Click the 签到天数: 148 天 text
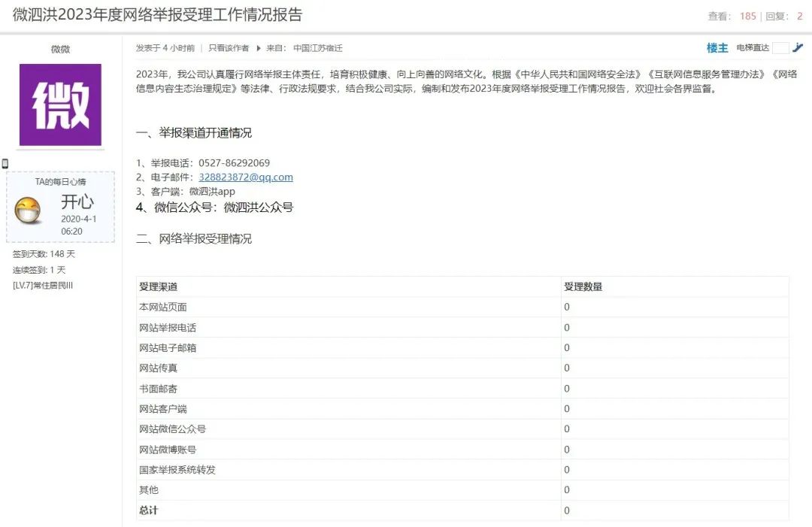This screenshot has height=527, width=812. [44, 254]
